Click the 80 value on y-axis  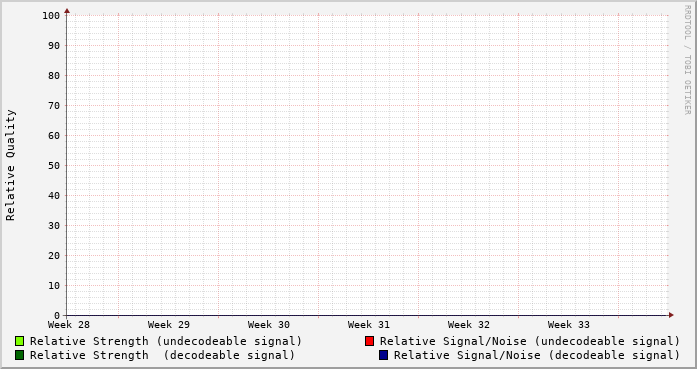pos(54,76)
